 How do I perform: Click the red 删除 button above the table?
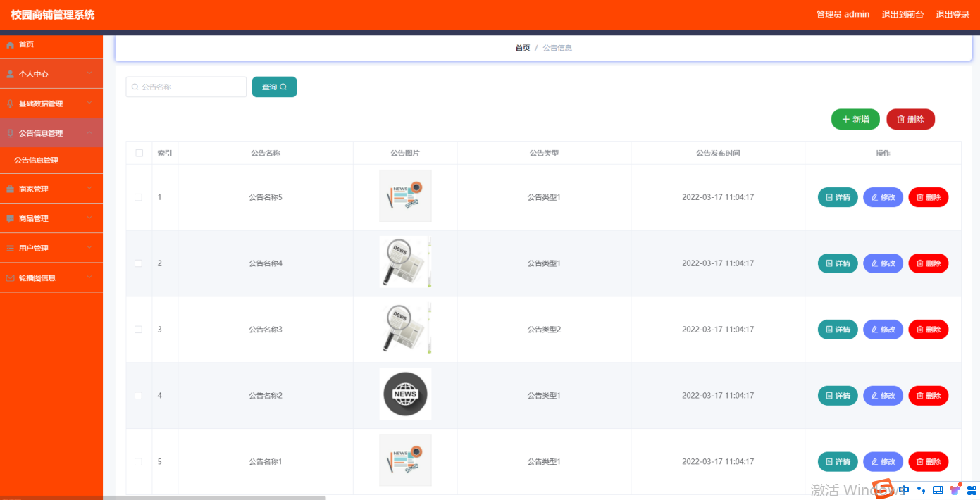click(x=910, y=120)
